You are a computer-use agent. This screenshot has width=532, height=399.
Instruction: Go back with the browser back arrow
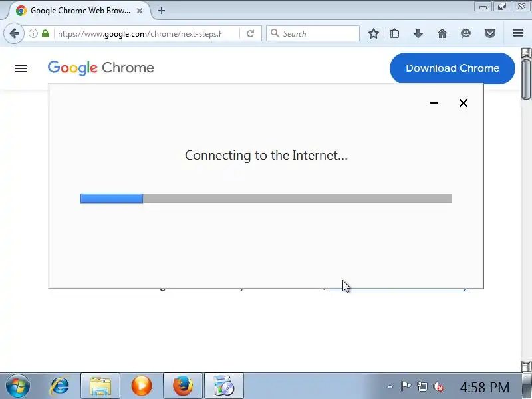tap(14, 33)
